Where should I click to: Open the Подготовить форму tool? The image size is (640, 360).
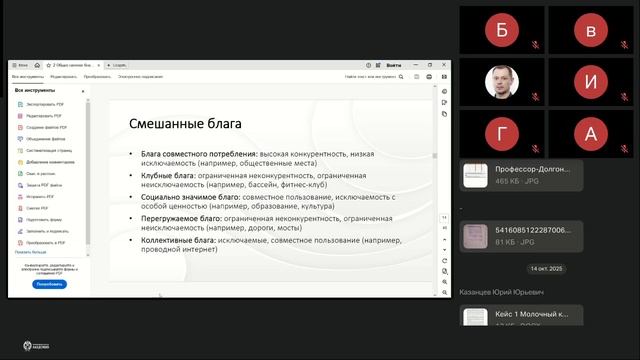[40, 220]
